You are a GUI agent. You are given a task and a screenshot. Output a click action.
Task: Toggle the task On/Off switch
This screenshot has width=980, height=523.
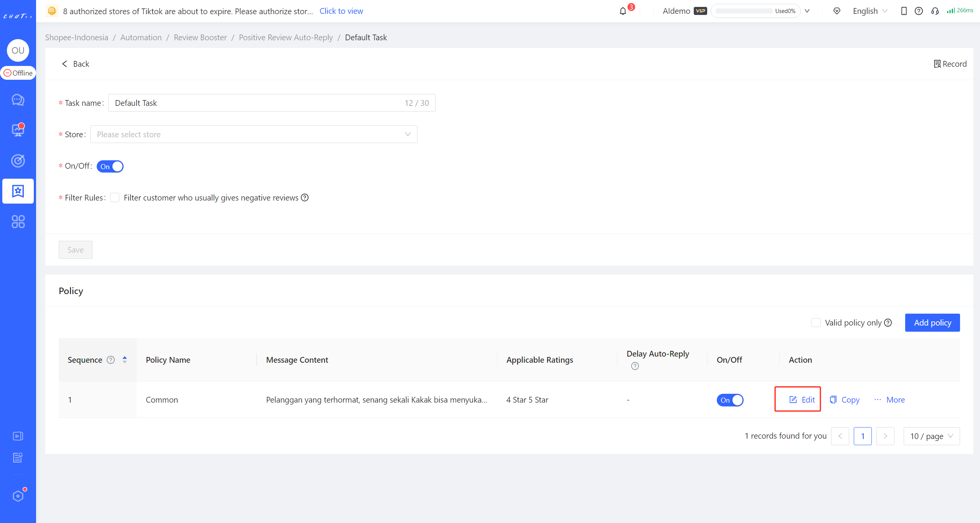pyautogui.click(x=110, y=166)
